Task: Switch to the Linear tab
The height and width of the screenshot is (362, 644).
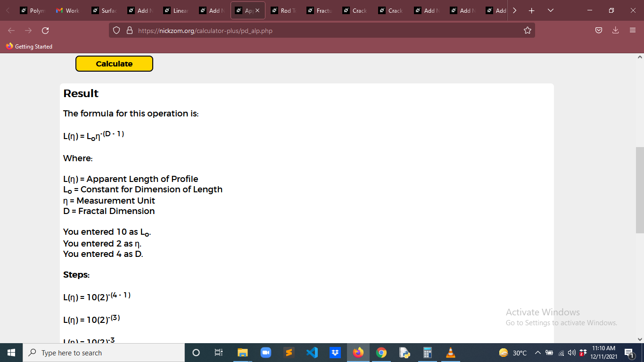Action: point(176,10)
